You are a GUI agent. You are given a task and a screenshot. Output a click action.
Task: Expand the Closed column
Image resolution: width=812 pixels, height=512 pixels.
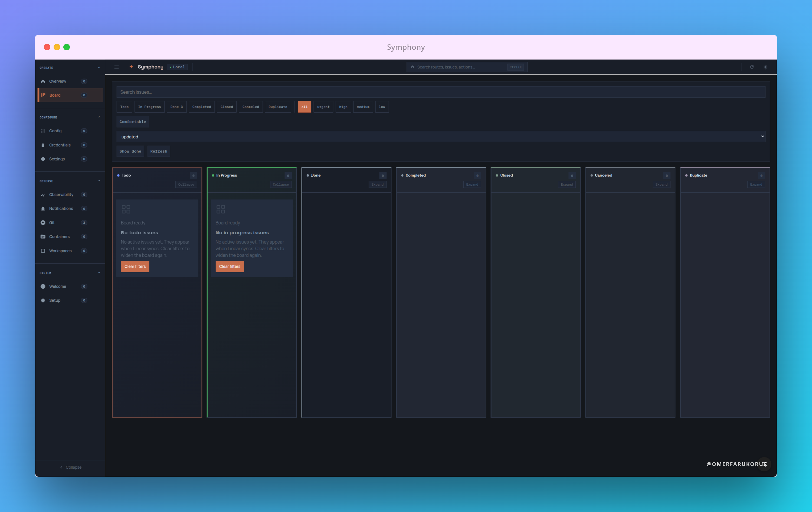click(x=567, y=184)
